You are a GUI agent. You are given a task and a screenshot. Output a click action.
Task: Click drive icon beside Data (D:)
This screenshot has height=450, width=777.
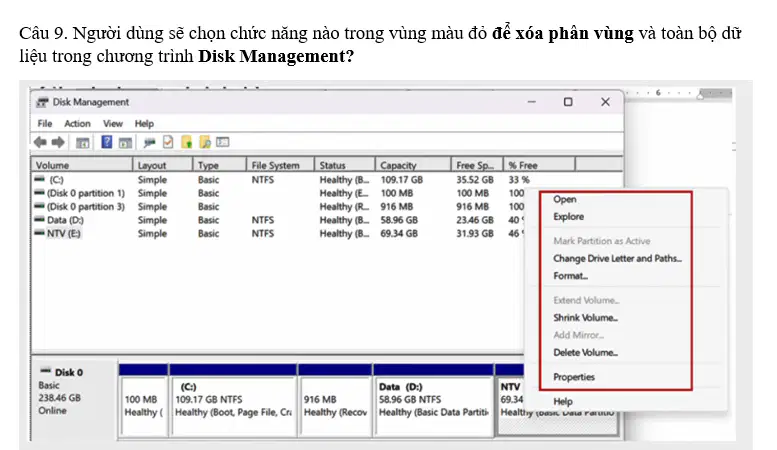40,219
